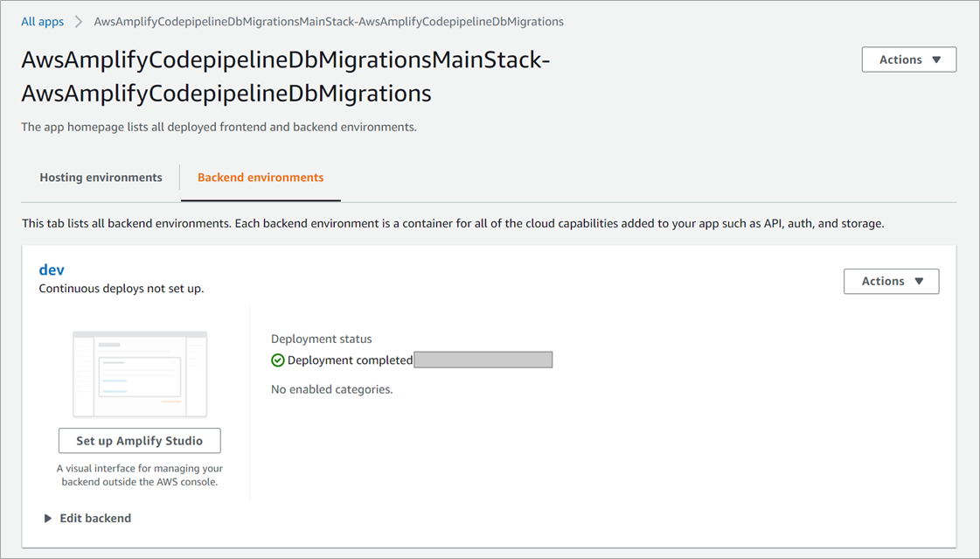
Task: Open the dev backend environment link
Action: tap(52, 269)
